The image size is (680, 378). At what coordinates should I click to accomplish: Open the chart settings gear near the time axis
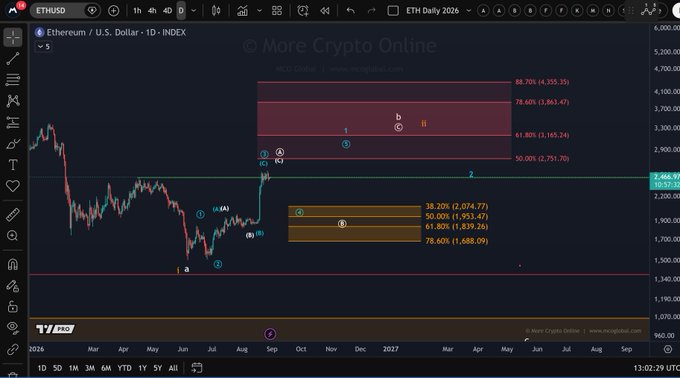(x=668, y=349)
